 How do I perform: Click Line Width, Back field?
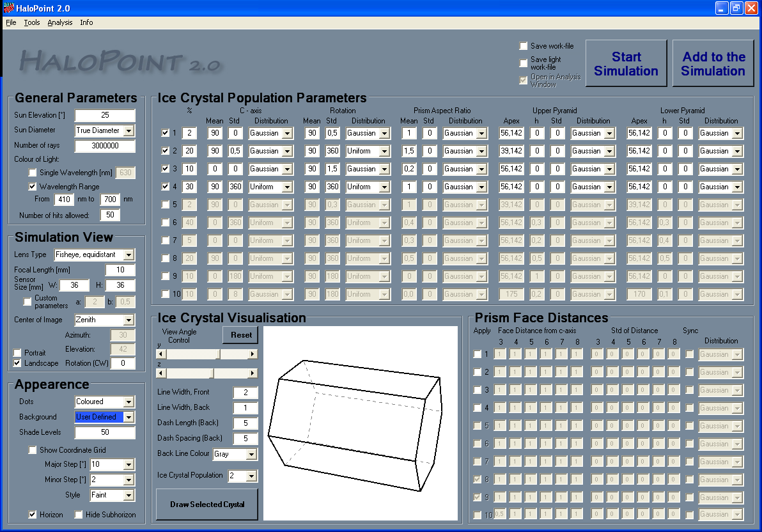pos(245,407)
